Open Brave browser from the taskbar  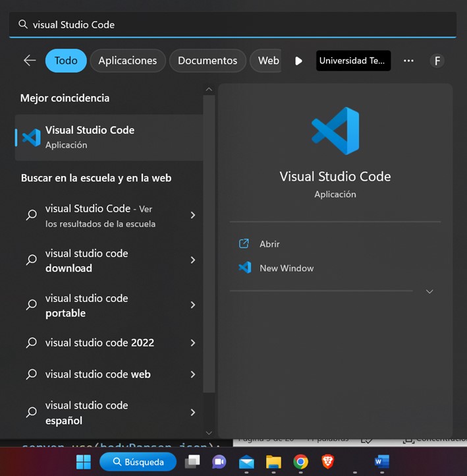(x=328, y=461)
